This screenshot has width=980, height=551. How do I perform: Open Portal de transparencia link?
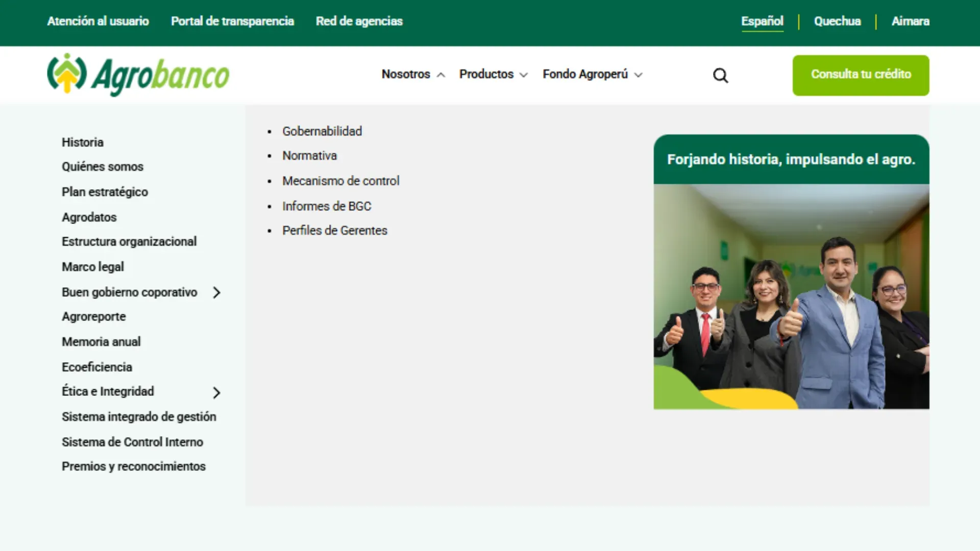pos(232,21)
